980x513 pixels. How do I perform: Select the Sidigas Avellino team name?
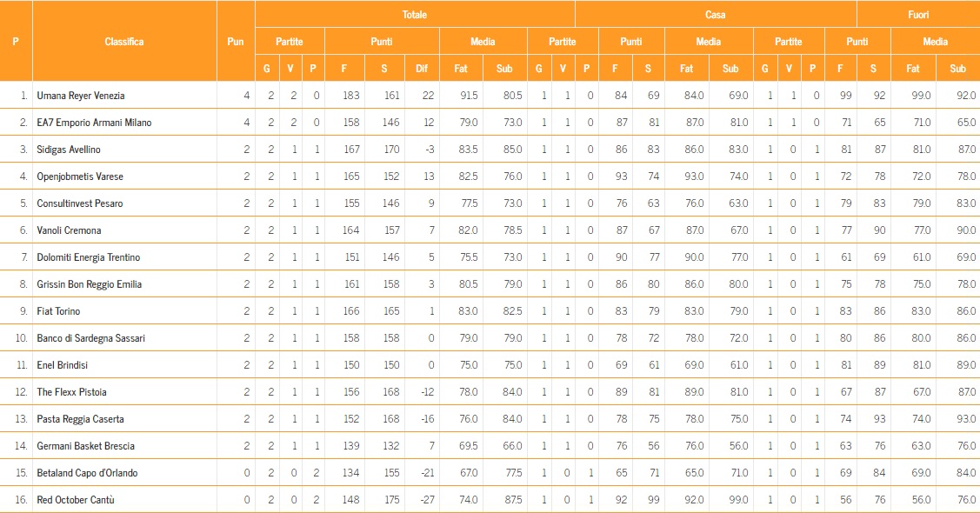click(69, 150)
